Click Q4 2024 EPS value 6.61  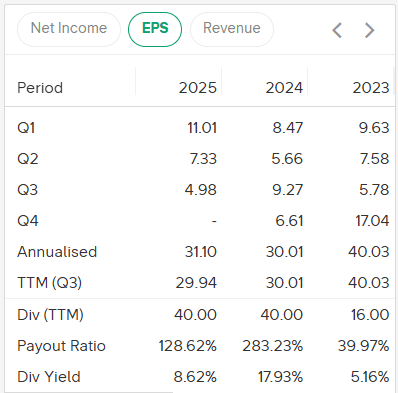click(x=289, y=221)
